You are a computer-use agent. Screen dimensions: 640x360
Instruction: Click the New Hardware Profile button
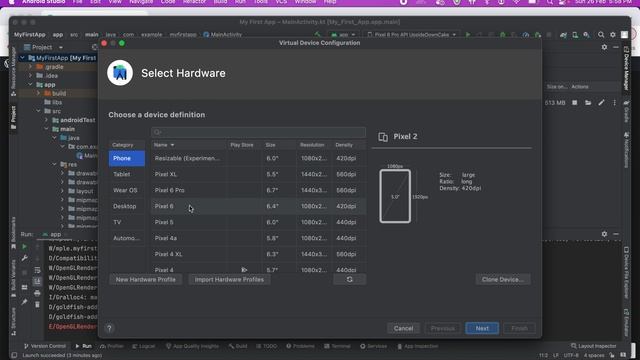[146, 280]
